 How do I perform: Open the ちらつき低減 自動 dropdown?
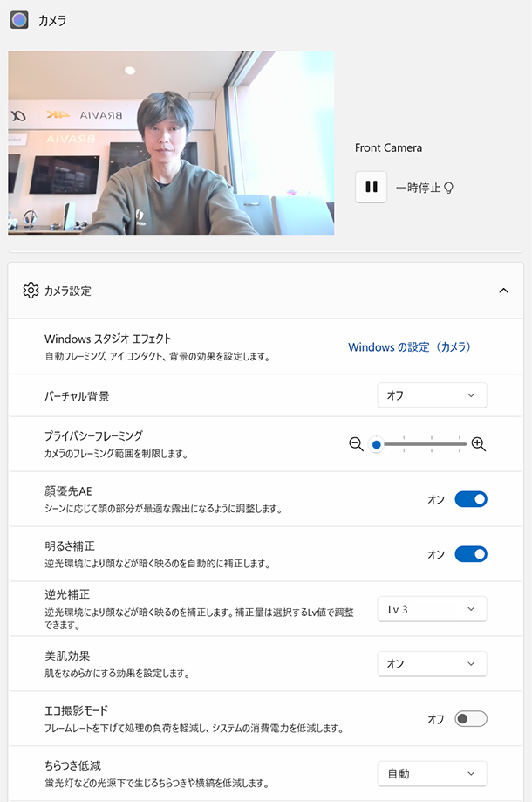(x=432, y=773)
